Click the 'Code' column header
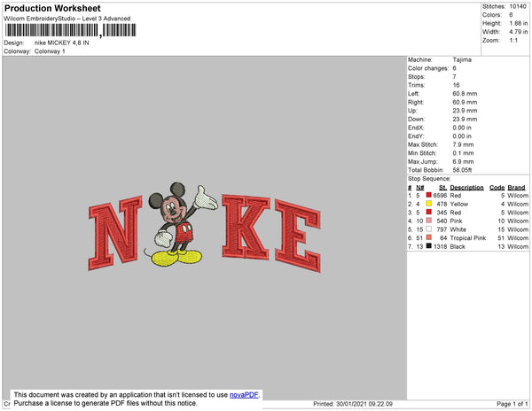The width and height of the screenshot is (532, 411). (x=497, y=188)
